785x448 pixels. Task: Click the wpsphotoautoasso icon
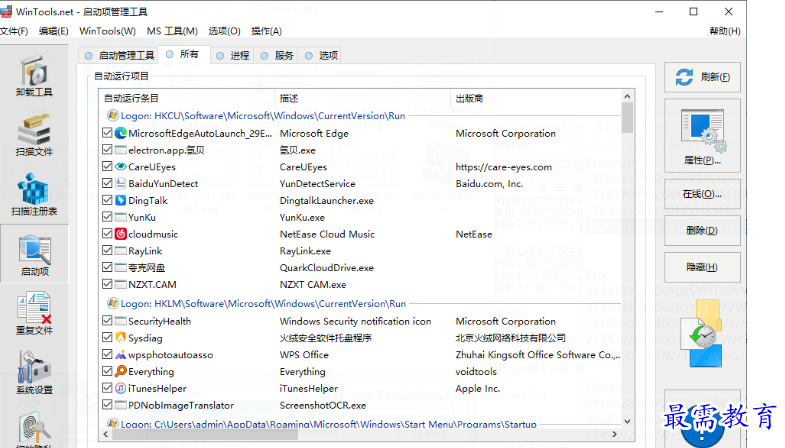click(121, 354)
